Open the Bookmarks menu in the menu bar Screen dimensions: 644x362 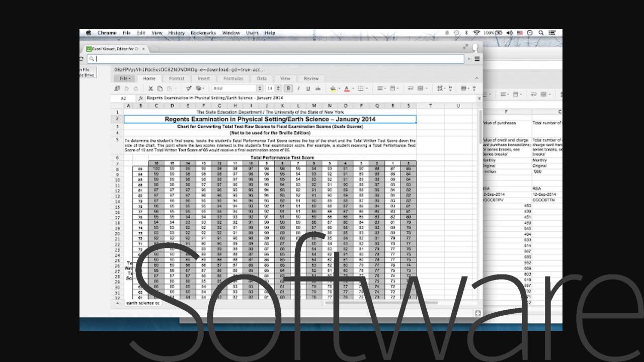coord(203,33)
